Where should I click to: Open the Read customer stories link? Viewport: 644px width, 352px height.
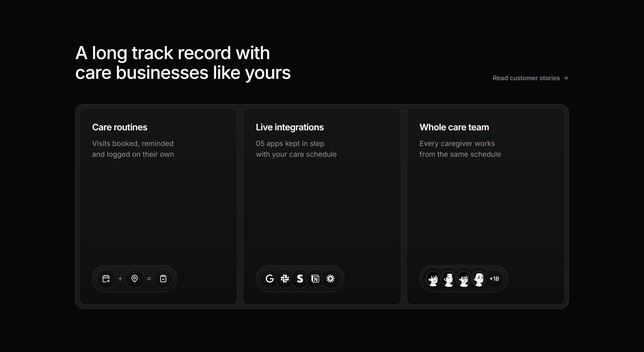tap(530, 78)
